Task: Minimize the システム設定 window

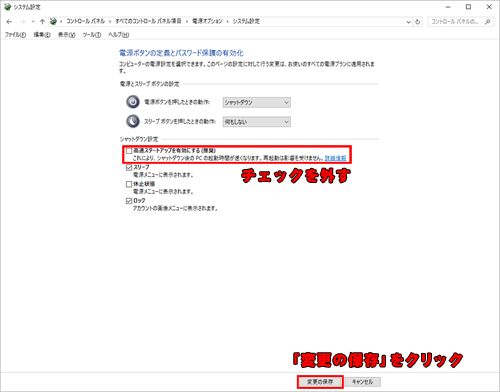Action: [x=448, y=7]
